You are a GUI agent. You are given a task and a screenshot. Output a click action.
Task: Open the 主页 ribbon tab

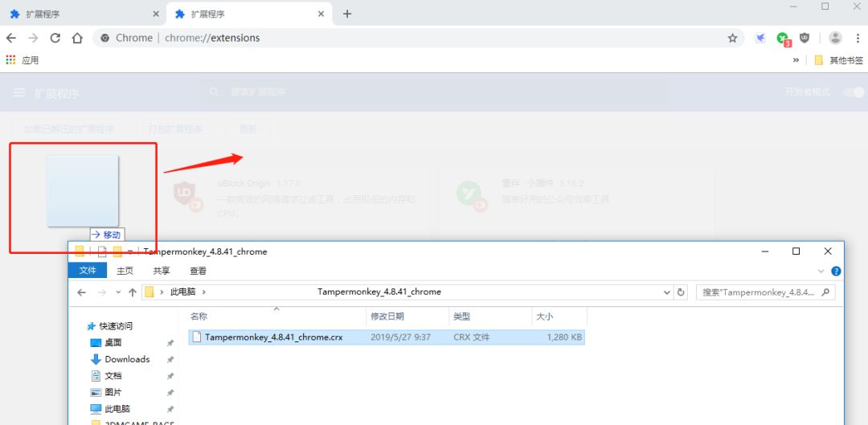(125, 271)
